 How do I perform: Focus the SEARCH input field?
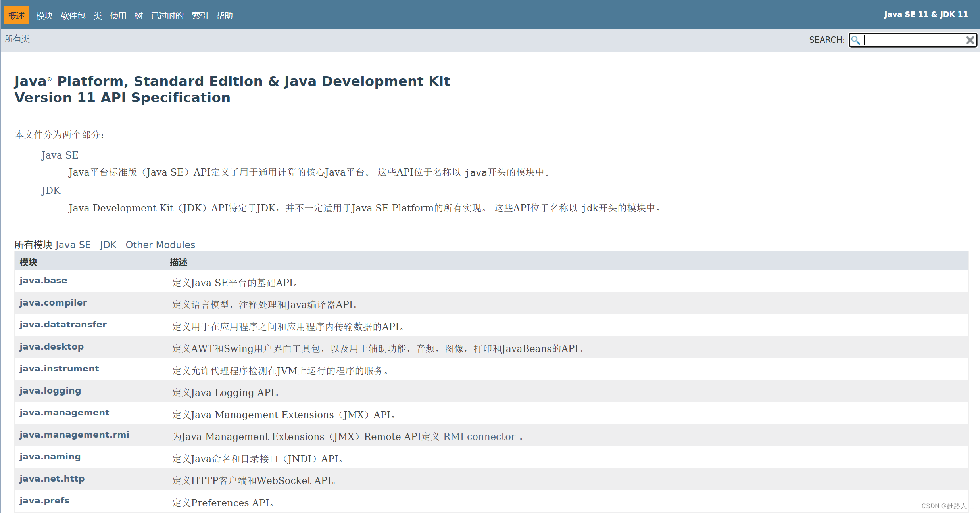[913, 40]
